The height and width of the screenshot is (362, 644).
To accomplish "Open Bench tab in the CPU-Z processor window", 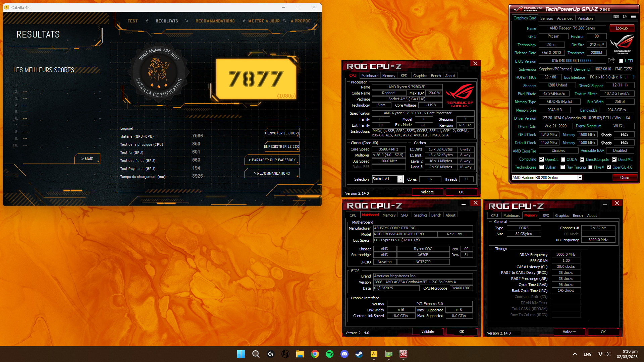I will [x=436, y=76].
